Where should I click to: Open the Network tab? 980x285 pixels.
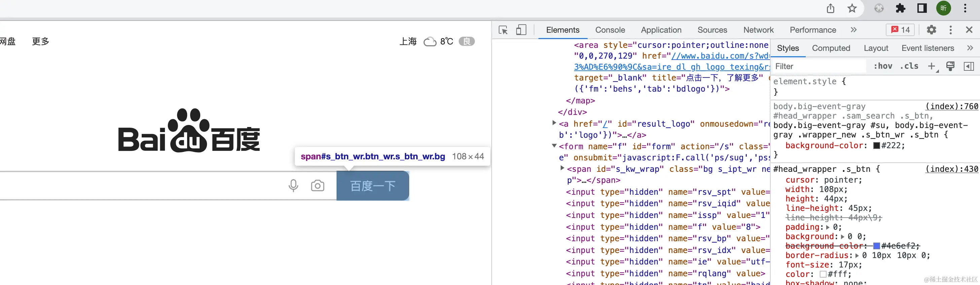(x=759, y=30)
